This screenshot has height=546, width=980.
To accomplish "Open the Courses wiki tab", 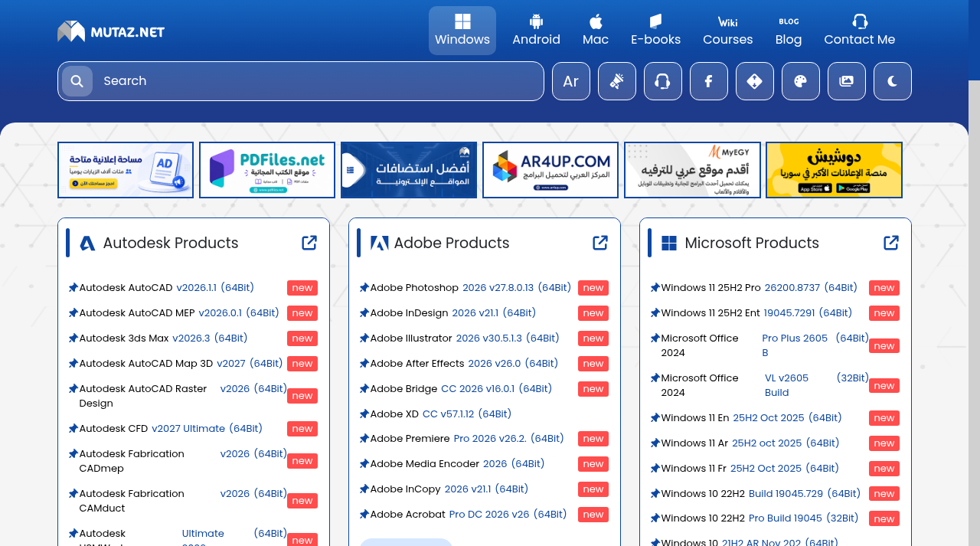I will coord(727,31).
